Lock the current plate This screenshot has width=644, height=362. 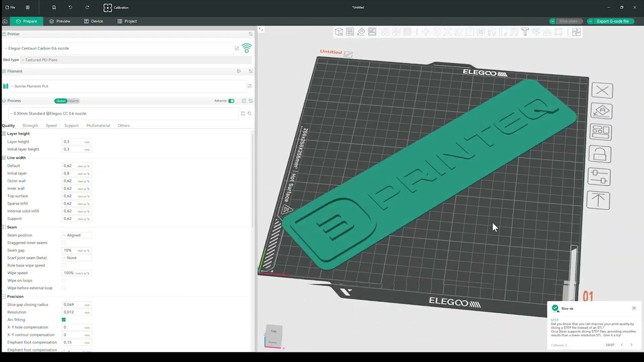click(600, 154)
